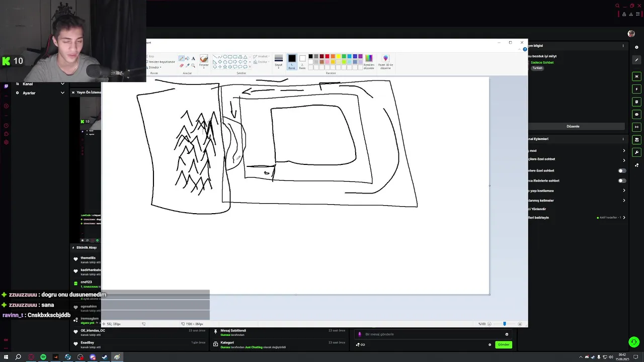Select the Magnifier tool in Paint
This screenshot has width=644, height=362.
click(193, 65)
